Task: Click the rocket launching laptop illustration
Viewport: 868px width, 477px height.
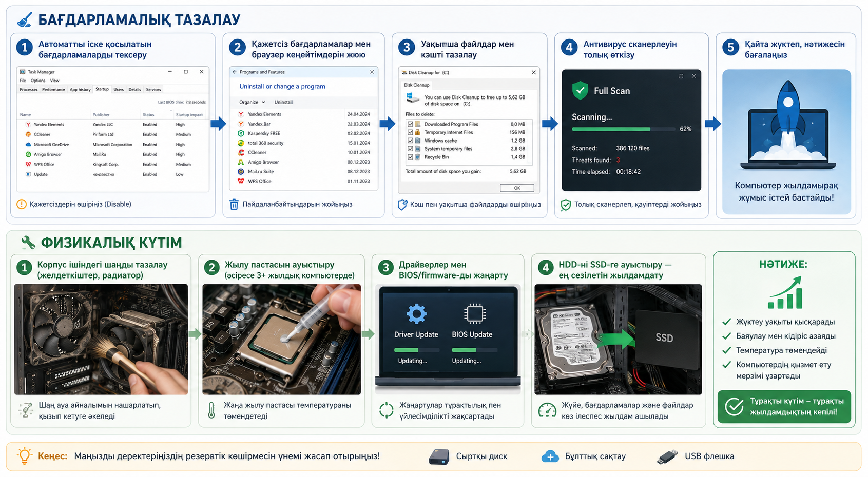Action: (x=786, y=126)
